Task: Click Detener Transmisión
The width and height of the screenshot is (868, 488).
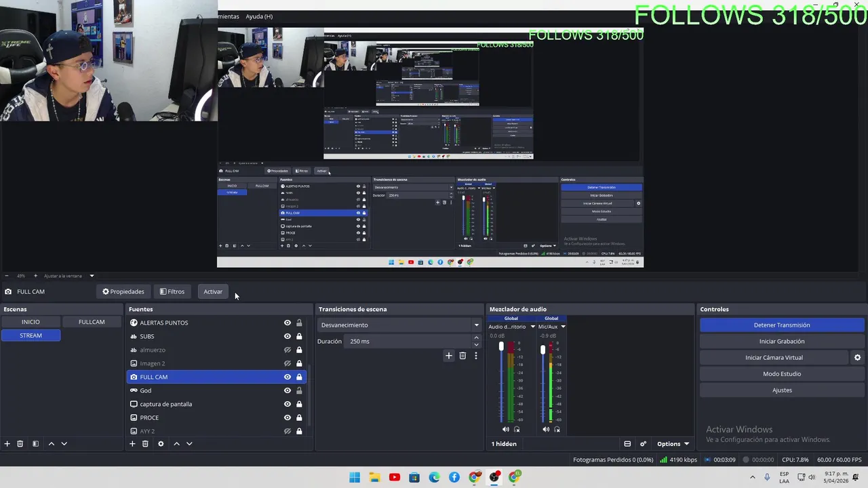Action: coord(782,325)
